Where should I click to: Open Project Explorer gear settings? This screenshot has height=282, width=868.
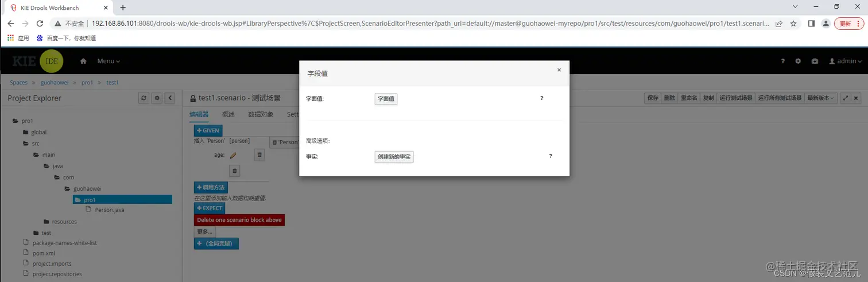point(157,98)
